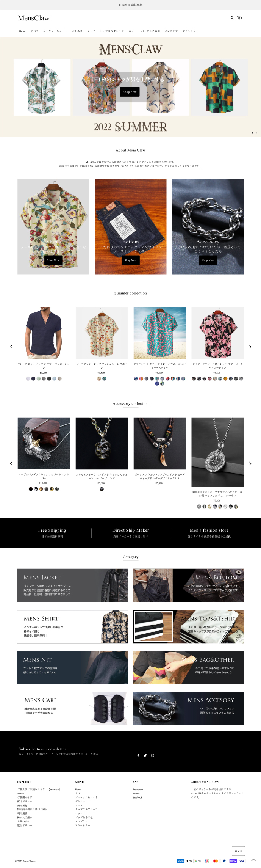
Task: Click Shop now button on hero banner
Action: point(130,92)
